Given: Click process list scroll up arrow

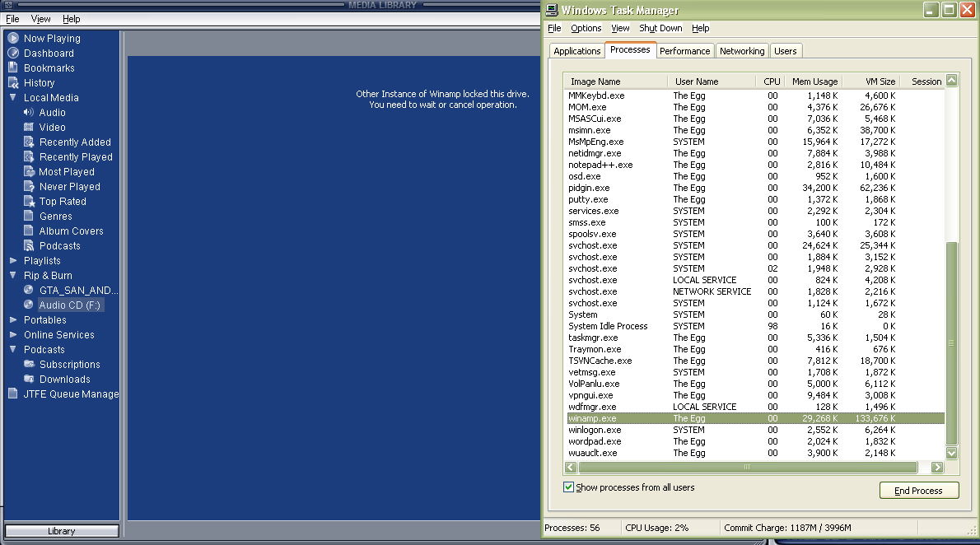Looking at the screenshot, I should (952, 80).
